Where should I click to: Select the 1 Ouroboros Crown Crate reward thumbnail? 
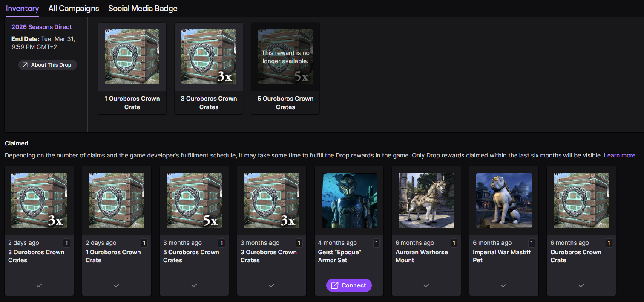132,57
